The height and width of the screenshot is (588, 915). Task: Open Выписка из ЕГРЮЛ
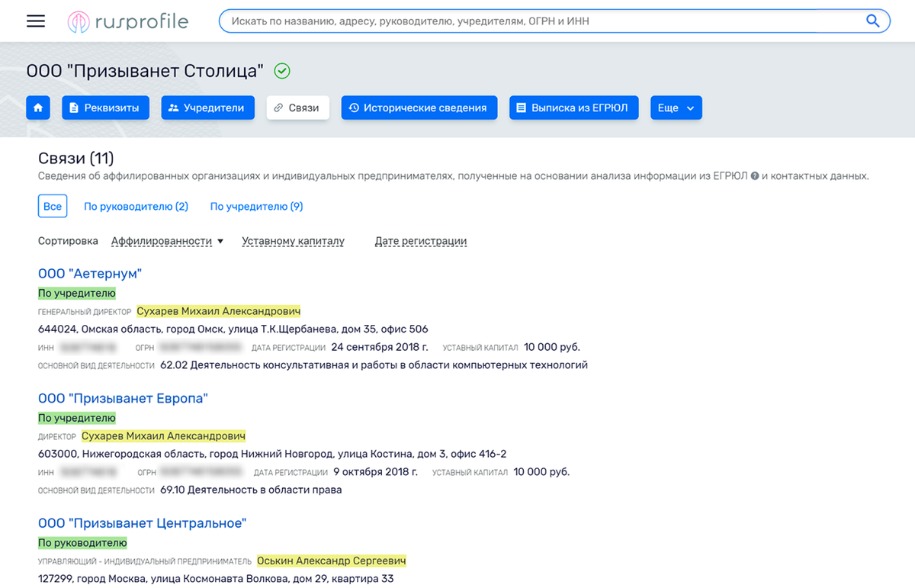point(572,108)
